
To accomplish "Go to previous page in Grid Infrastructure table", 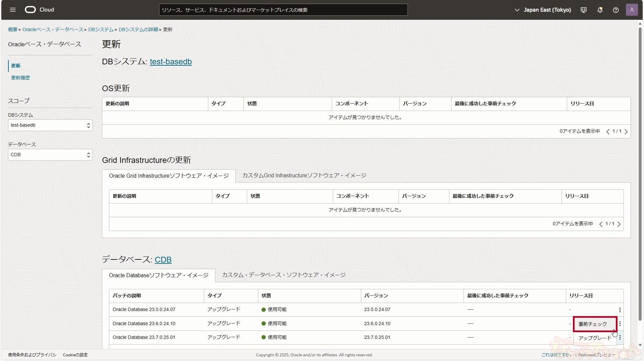I will click(x=601, y=224).
